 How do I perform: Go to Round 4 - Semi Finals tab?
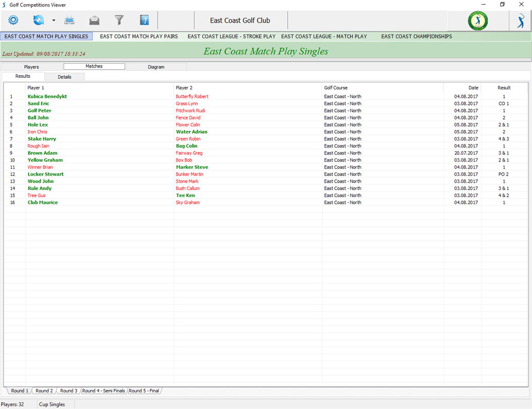tap(103, 391)
